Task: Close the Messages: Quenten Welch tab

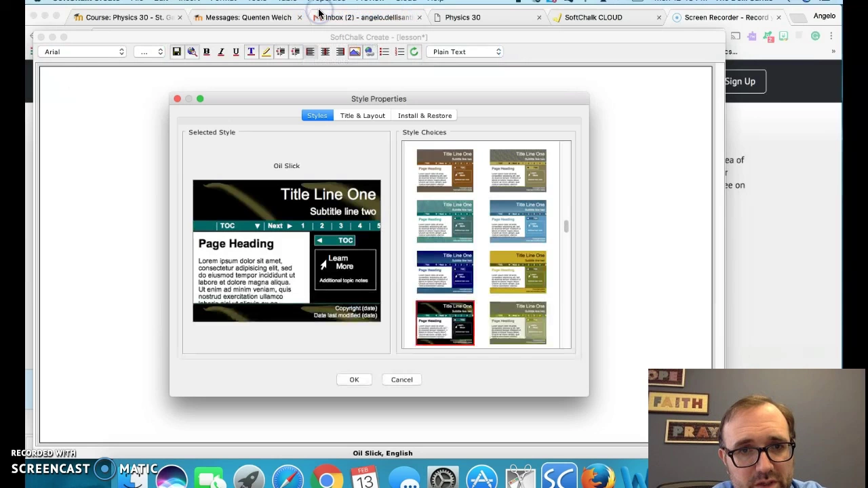Action: coord(299,18)
